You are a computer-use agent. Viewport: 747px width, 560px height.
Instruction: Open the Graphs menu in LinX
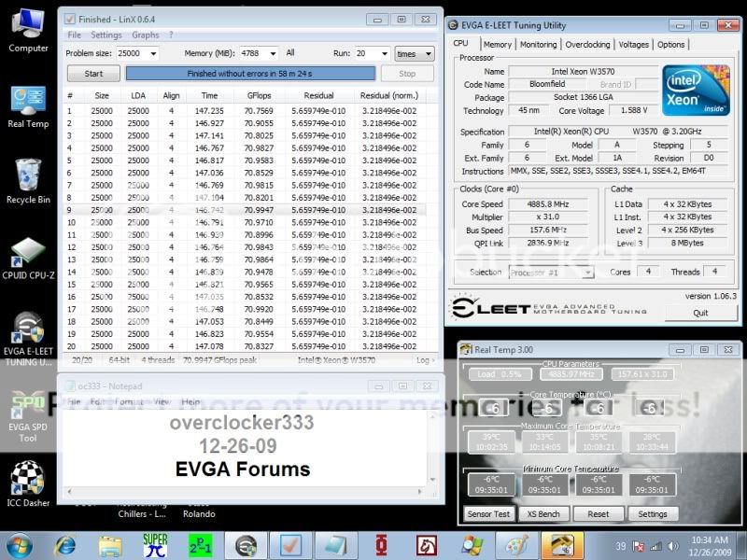coord(145,35)
